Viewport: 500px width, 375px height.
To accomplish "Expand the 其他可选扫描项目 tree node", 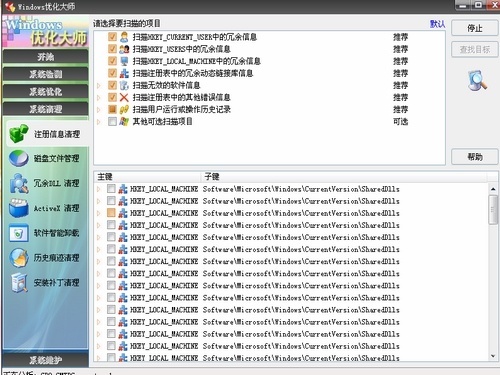I will tap(99, 122).
